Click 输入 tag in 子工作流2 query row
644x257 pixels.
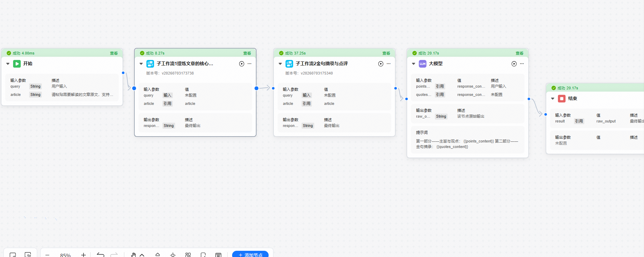(x=307, y=95)
